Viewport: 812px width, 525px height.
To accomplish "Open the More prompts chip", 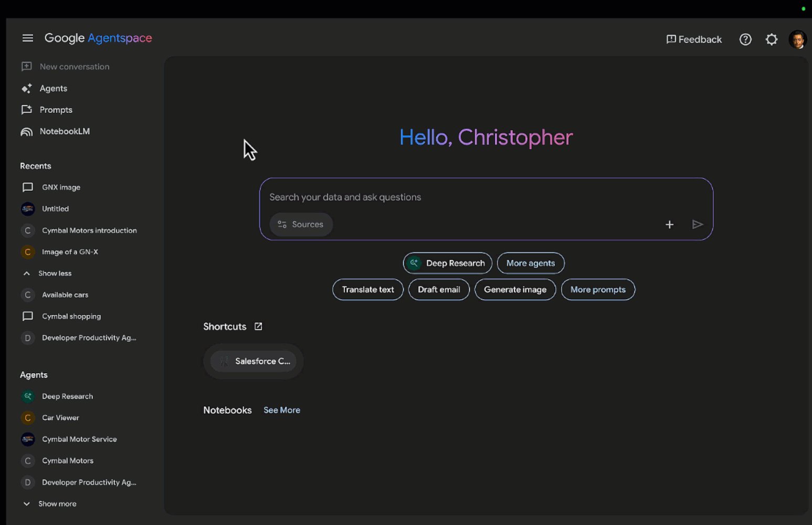I will pos(598,290).
